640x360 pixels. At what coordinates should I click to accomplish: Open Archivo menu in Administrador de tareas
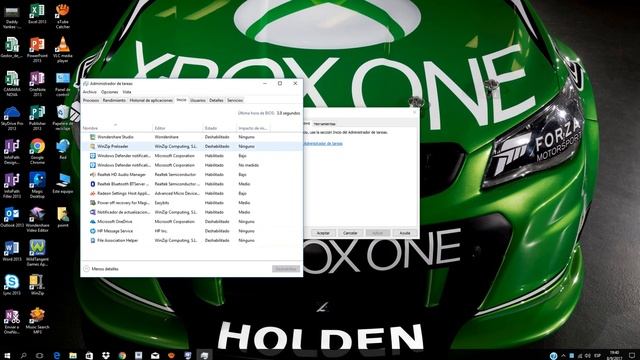[89, 92]
